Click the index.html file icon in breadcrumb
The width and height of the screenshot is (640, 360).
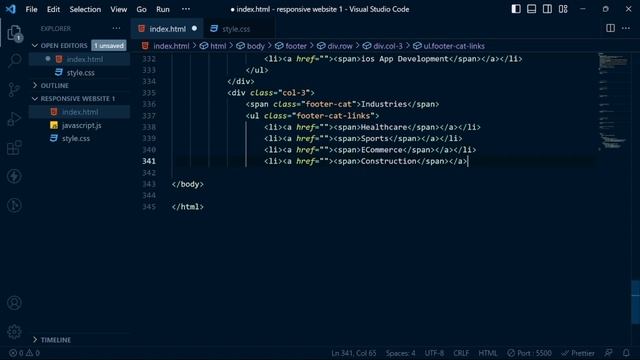(145, 46)
